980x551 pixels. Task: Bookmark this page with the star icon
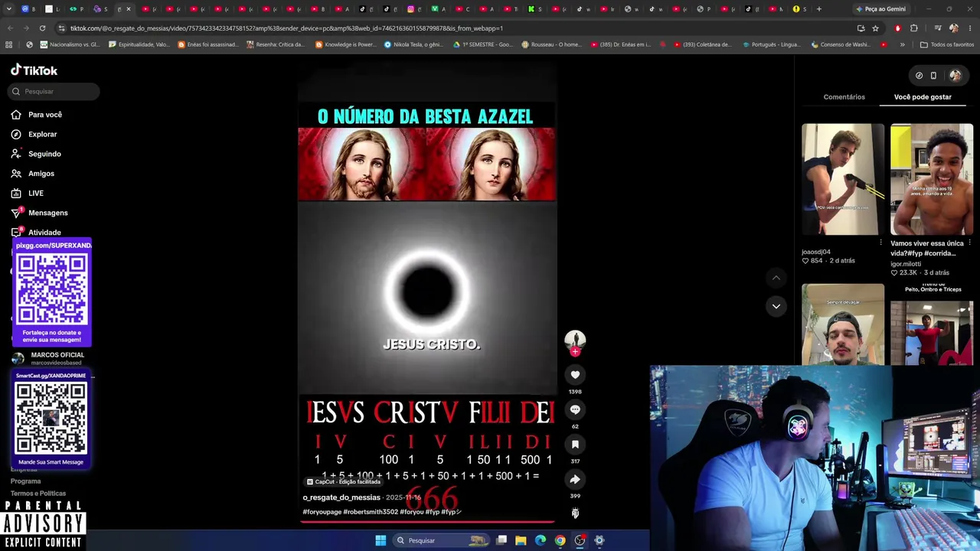click(x=876, y=28)
